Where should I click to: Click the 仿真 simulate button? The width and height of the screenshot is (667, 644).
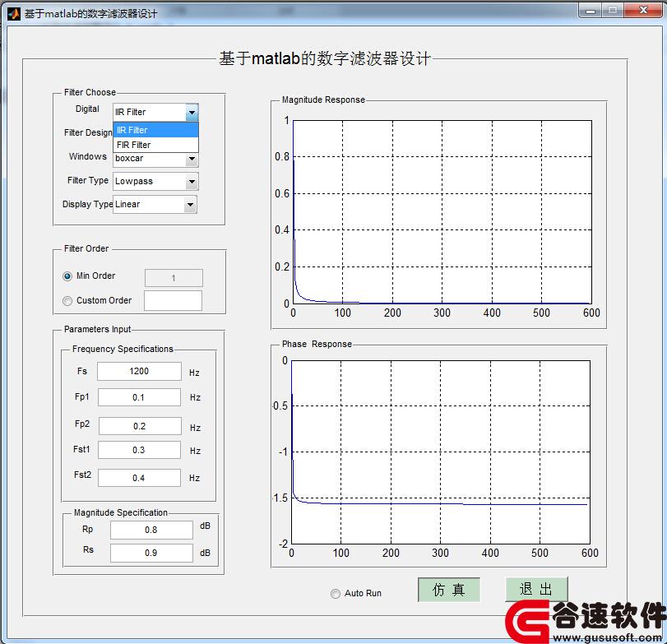pyautogui.click(x=449, y=590)
